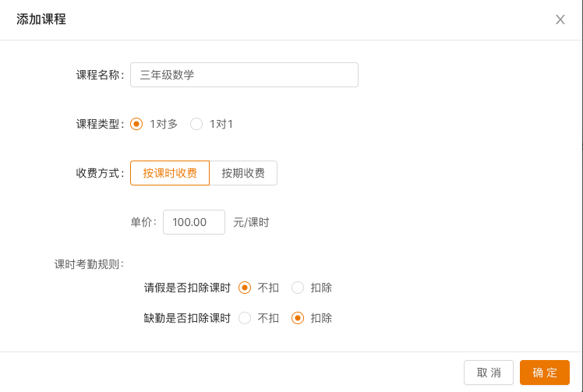Click the 课程名称 input field
Image resolution: width=583 pixels, height=392 pixels.
coord(244,75)
